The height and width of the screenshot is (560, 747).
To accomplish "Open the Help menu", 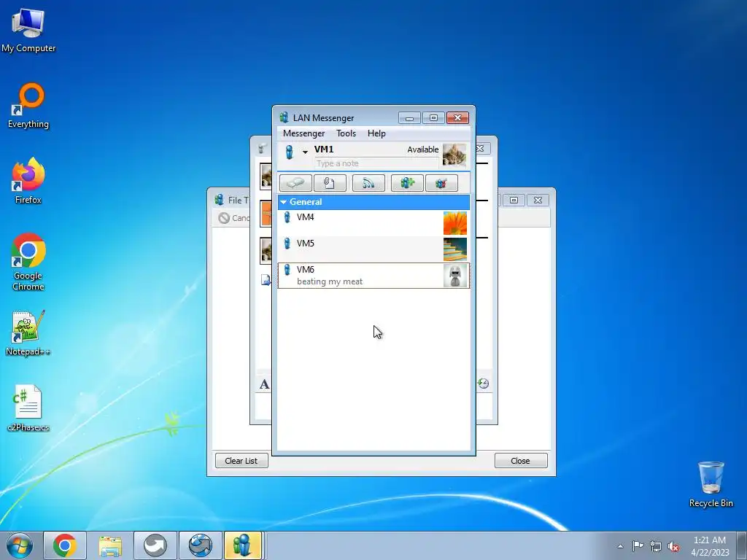I will 376,133.
